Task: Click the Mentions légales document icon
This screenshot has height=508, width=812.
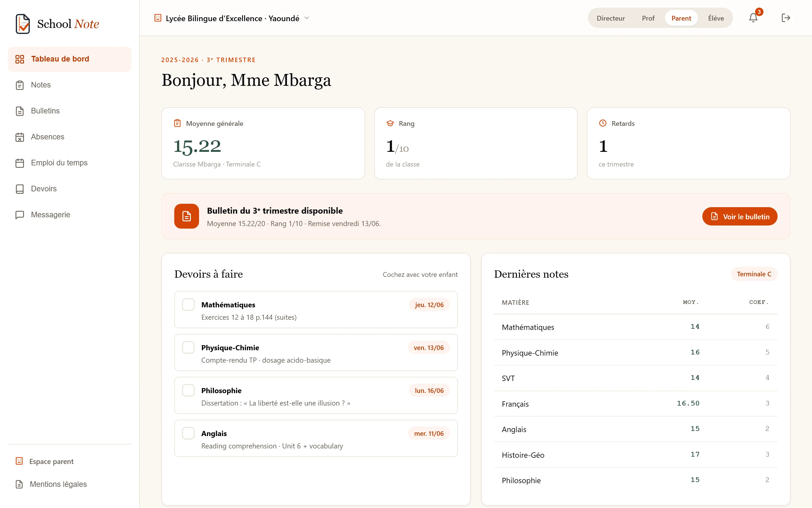Action: click(19, 484)
